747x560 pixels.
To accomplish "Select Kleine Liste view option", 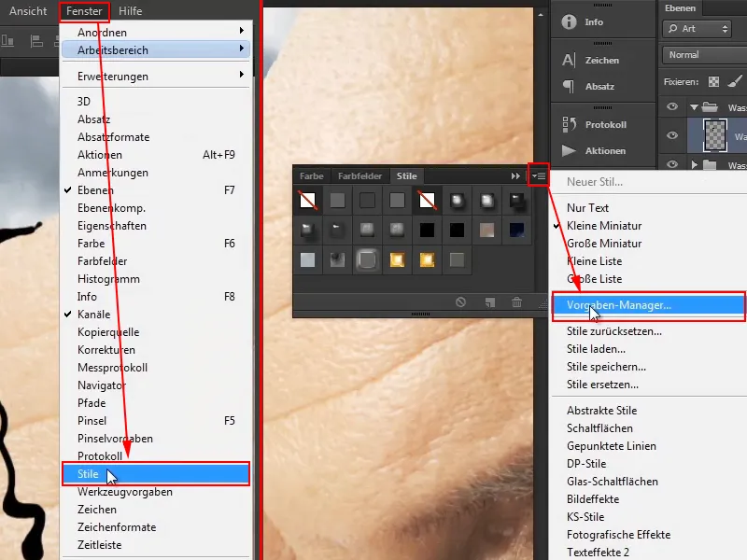I will coord(594,261).
